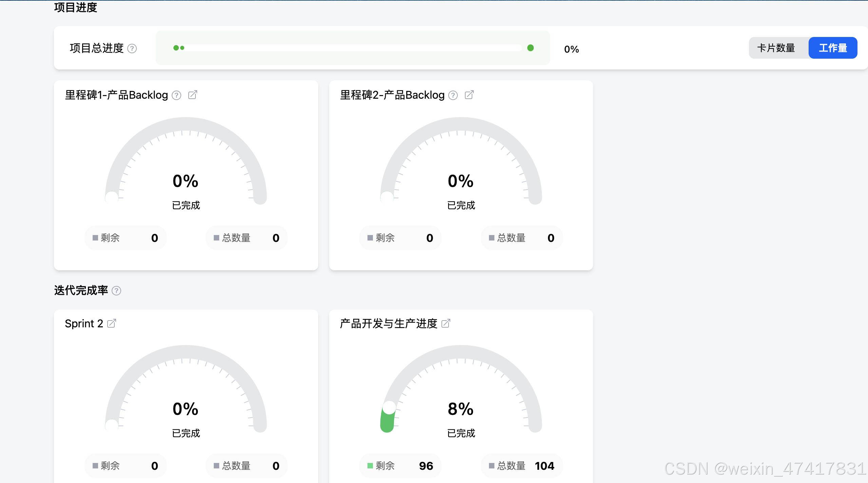The width and height of the screenshot is (868, 483).
Task: Open external link icon for 里程碑2-产品Backlog
Action: (469, 95)
